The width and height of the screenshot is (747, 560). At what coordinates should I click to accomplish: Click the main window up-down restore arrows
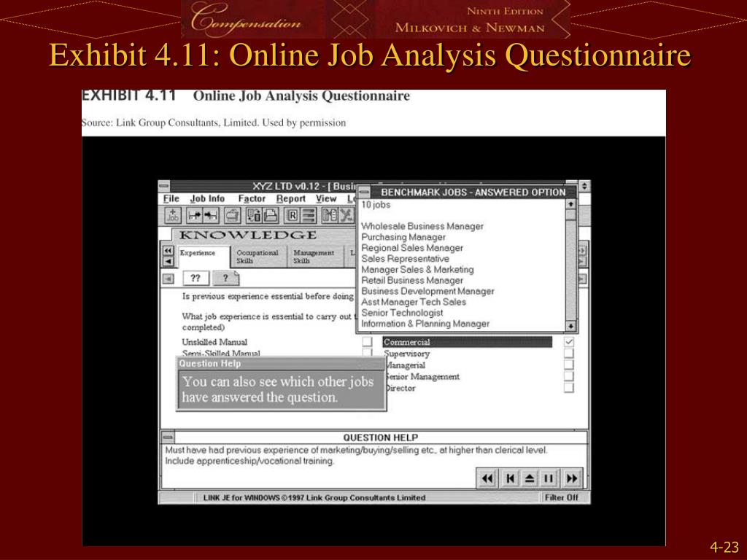pos(584,186)
